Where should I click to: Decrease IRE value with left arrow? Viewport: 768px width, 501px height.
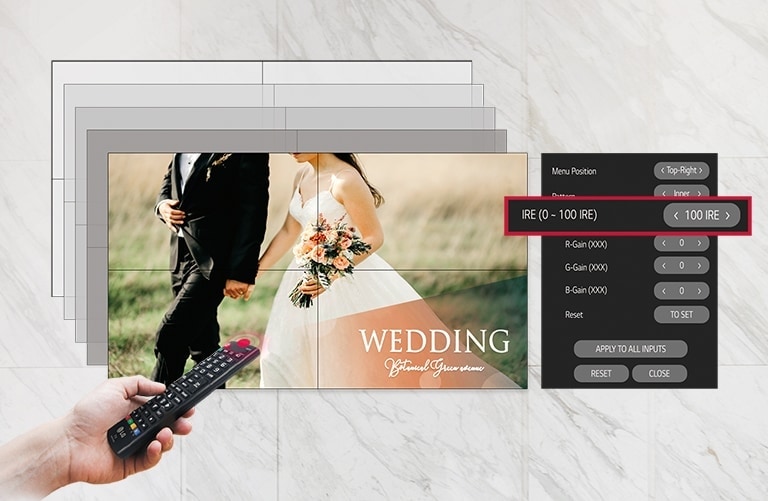676,215
